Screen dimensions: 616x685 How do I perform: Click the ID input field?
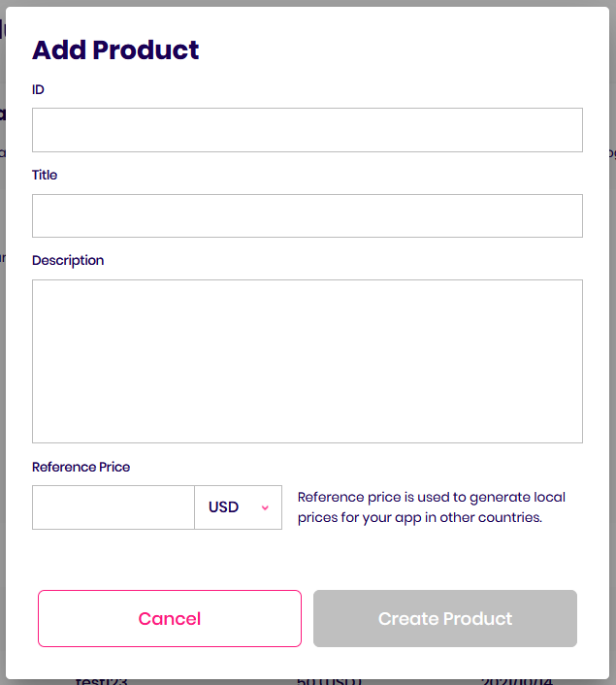[x=307, y=130]
